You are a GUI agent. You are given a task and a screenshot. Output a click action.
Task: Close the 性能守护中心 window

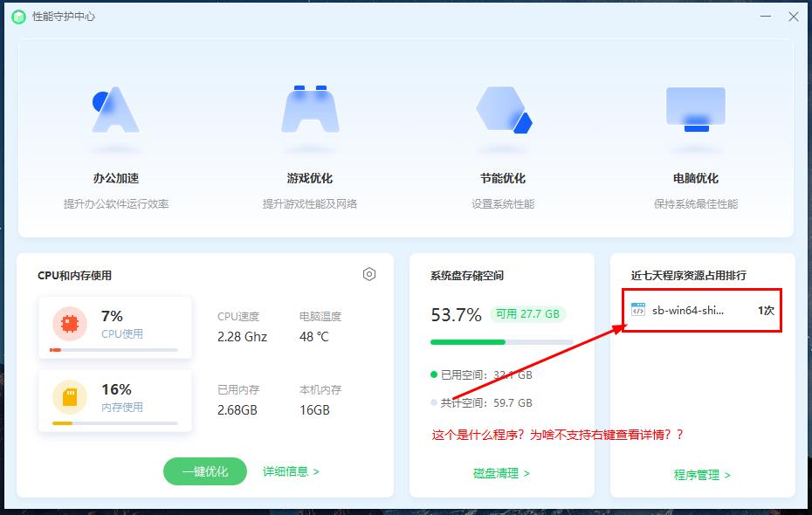[794, 17]
